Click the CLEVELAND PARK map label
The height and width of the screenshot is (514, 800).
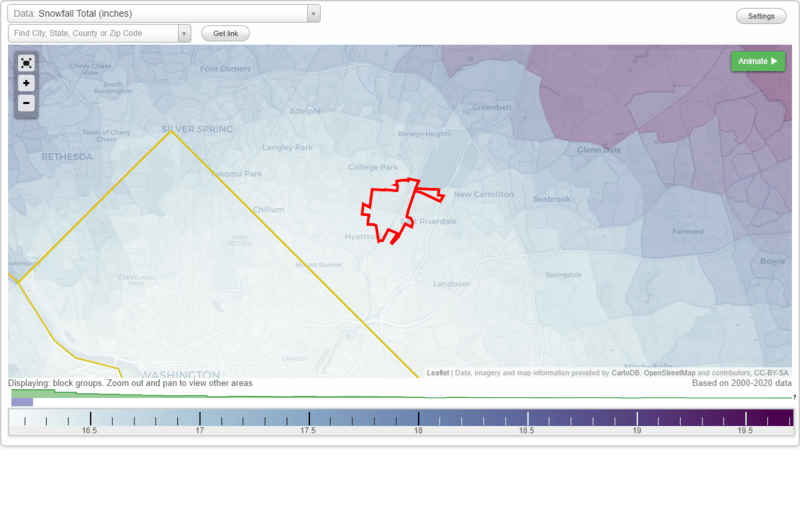[137, 280]
